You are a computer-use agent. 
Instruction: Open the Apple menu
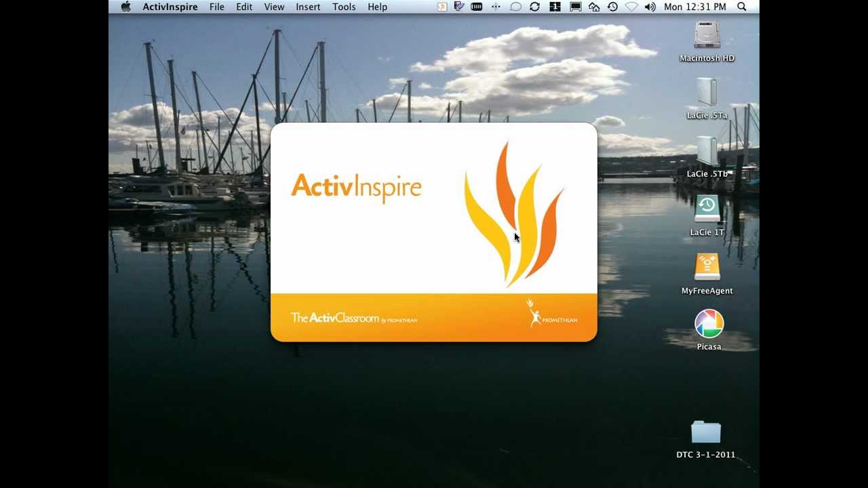click(x=125, y=7)
